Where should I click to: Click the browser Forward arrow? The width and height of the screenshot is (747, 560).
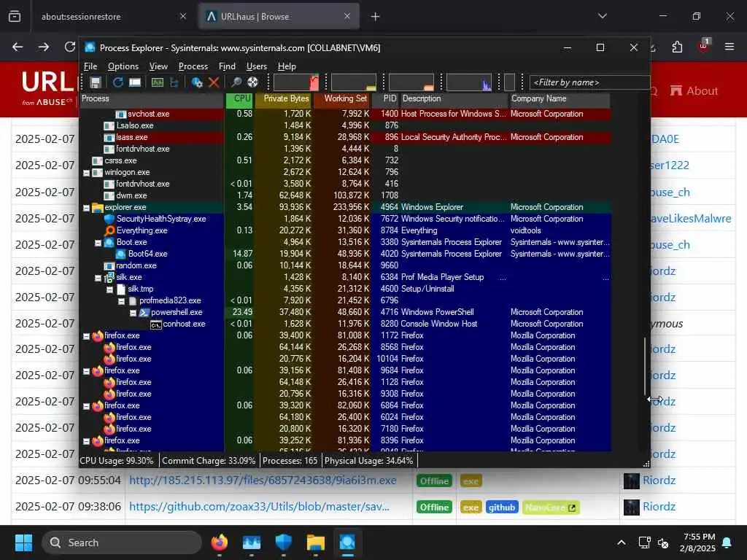coord(43,47)
